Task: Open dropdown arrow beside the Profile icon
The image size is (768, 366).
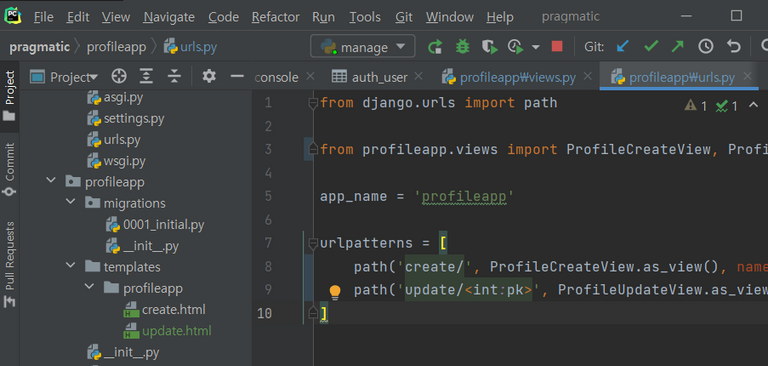Action: (x=535, y=48)
